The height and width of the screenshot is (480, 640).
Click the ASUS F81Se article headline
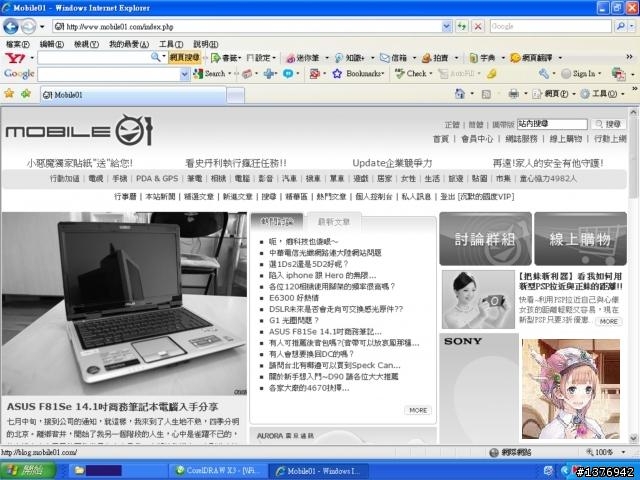click(113, 407)
